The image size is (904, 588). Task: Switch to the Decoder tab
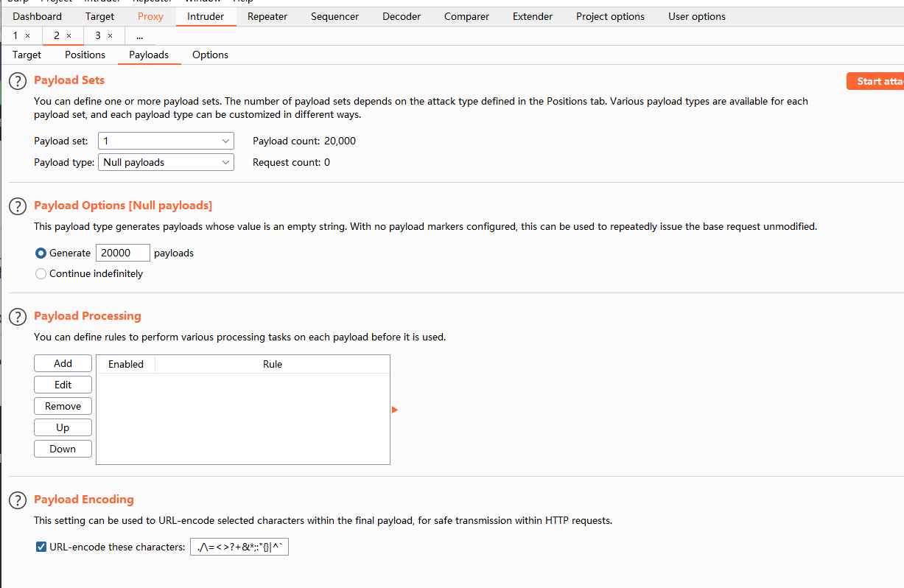[x=402, y=16]
